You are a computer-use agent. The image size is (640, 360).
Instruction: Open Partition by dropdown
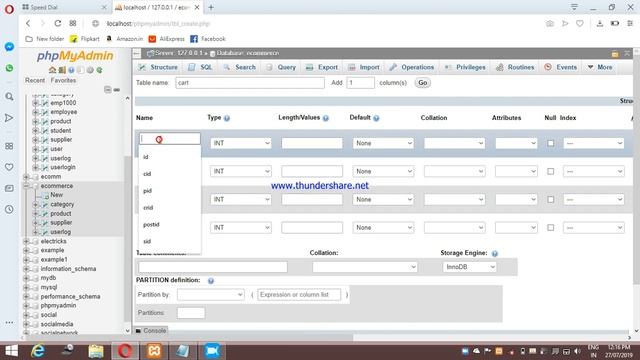tap(211, 295)
